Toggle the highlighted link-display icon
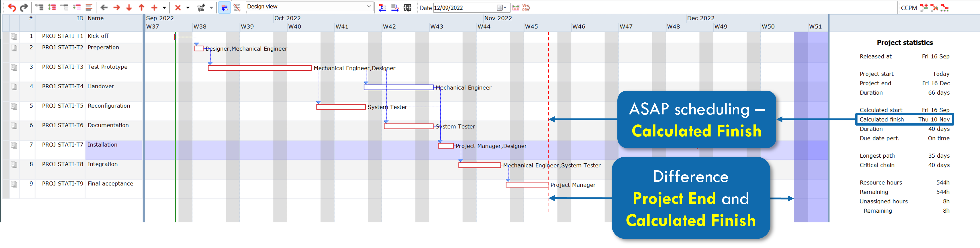The image size is (980, 248). pyautogui.click(x=224, y=7)
